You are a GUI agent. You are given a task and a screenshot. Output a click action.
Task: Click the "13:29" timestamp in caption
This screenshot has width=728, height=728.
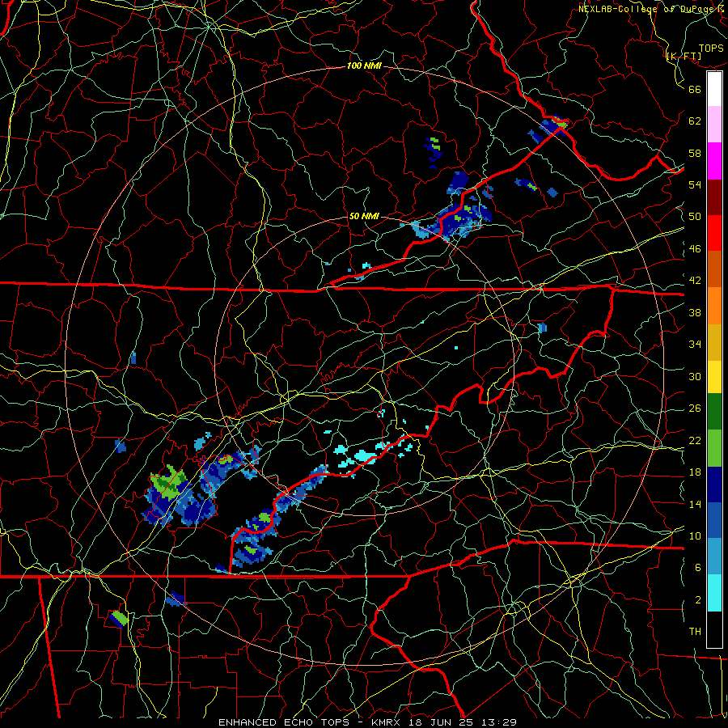(498, 722)
